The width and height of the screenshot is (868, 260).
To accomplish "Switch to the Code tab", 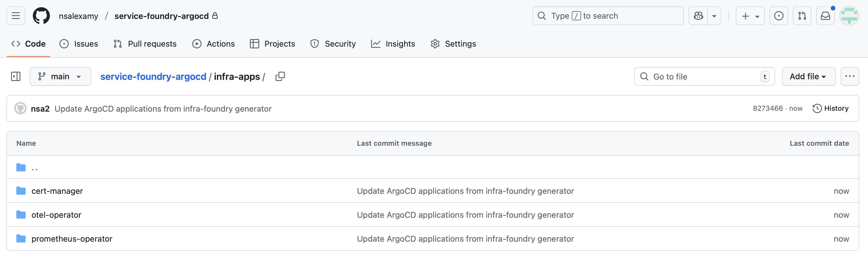I will pos(28,44).
